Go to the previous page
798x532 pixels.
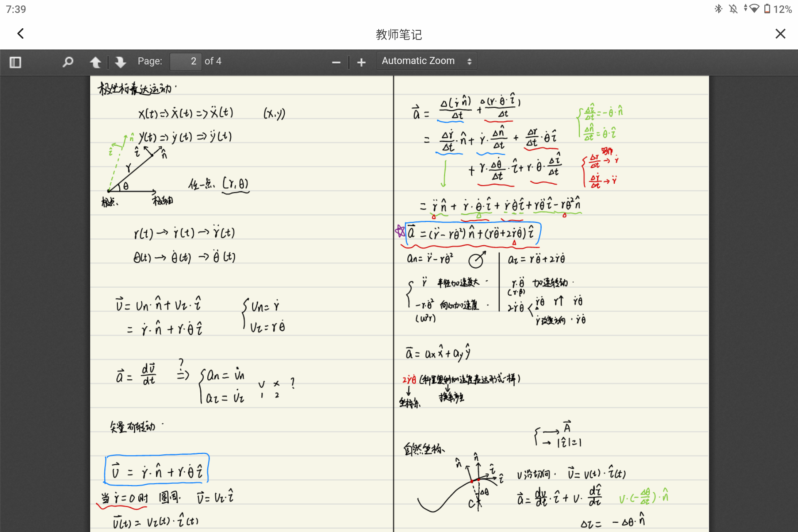point(96,62)
